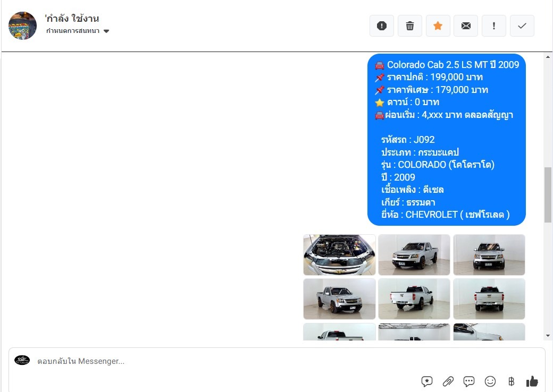Click the text 'รุ่น : COLORADO (โคโดราโด)'
The width and height of the screenshot is (553, 392).
click(438, 165)
